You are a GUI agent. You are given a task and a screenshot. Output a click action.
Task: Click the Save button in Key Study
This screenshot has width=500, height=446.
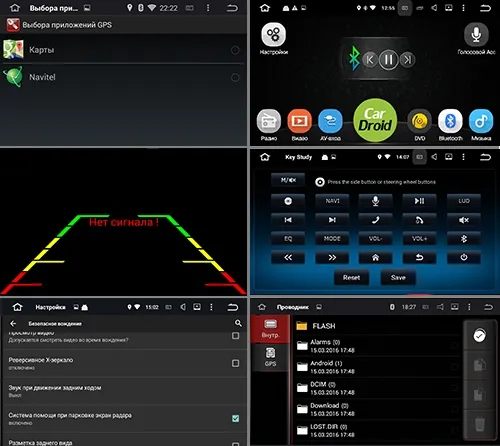(x=398, y=278)
